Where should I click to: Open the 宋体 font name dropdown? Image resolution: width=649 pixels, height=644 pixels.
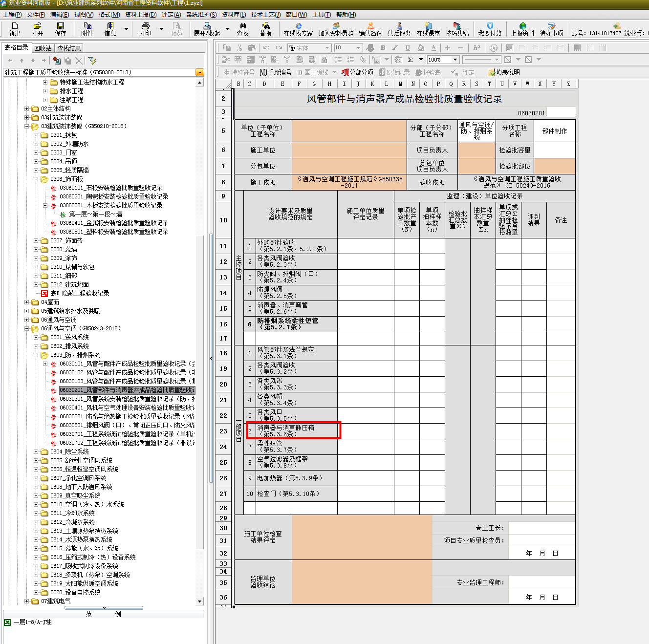tap(327, 47)
